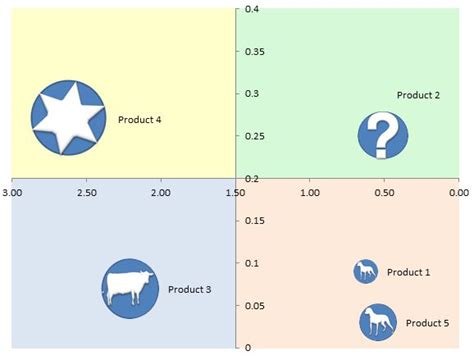Screen dimensions: 474x360
Task: Select the Product 4 data label
Action: (x=140, y=120)
